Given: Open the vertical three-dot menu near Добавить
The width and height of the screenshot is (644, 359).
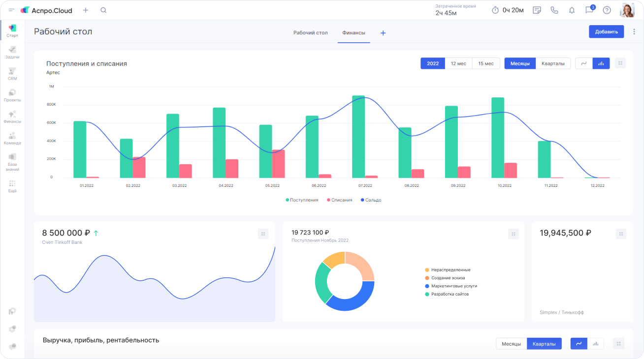Looking at the screenshot, I should (x=634, y=31).
